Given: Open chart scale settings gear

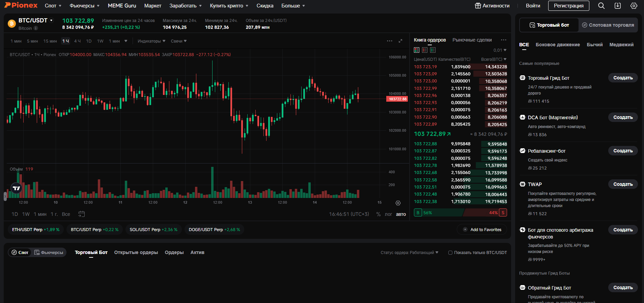Looking at the screenshot, I should coord(398,203).
